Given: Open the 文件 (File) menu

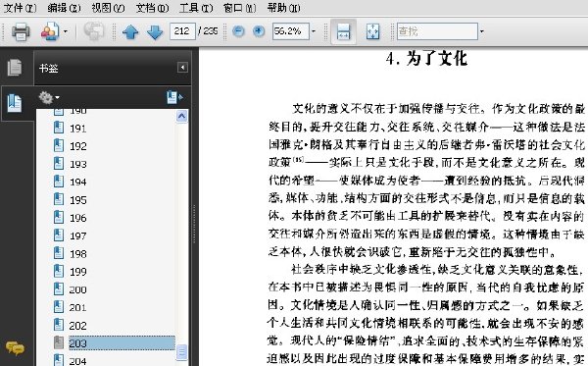Looking at the screenshot, I should [x=20, y=8].
